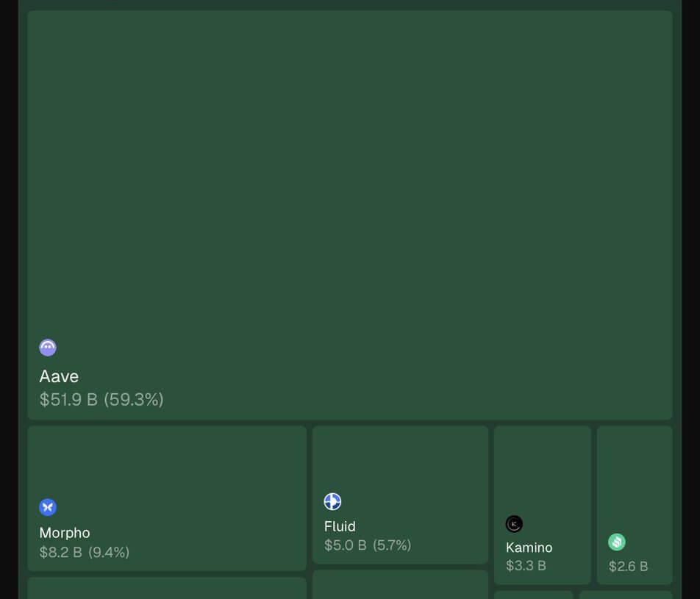Click the cut-off tile directly below Kamino
The width and height of the screenshot is (700, 599).
click(533, 595)
